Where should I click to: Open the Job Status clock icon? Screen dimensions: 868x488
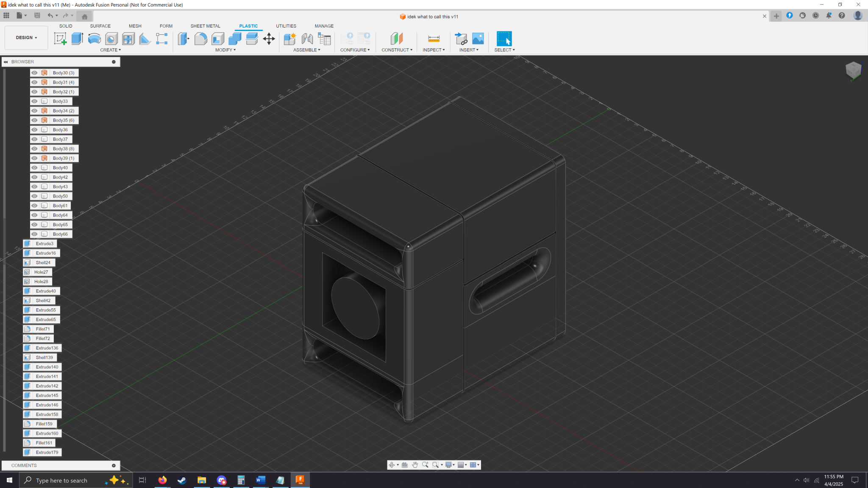[815, 16]
